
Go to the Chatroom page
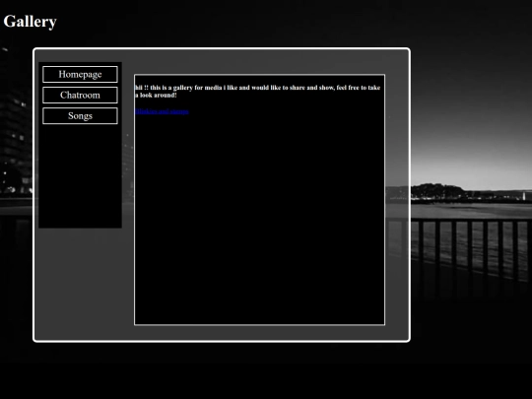[x=80, y=95]
